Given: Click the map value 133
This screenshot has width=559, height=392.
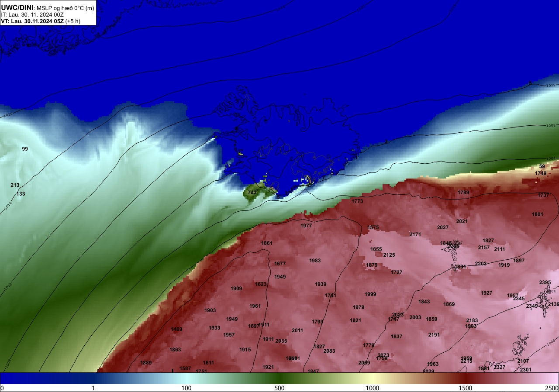Looking at the screenshot, I should (x=21, y=194).
